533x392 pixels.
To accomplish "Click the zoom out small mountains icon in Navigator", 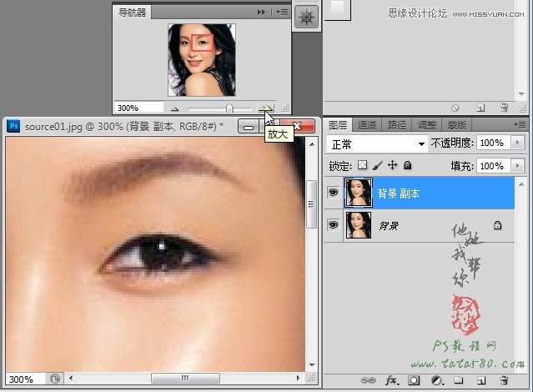I will pyautogui.click(x=174, y=108).
